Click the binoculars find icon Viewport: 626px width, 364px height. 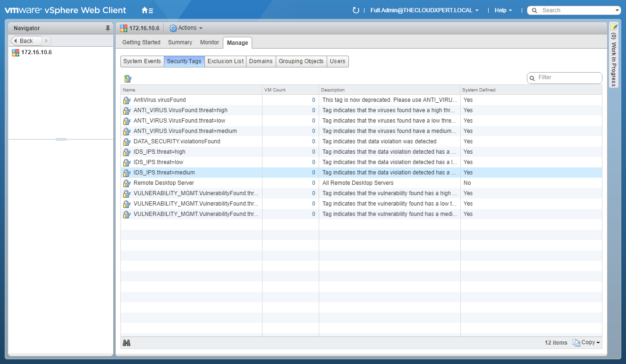tap(127, 343)
